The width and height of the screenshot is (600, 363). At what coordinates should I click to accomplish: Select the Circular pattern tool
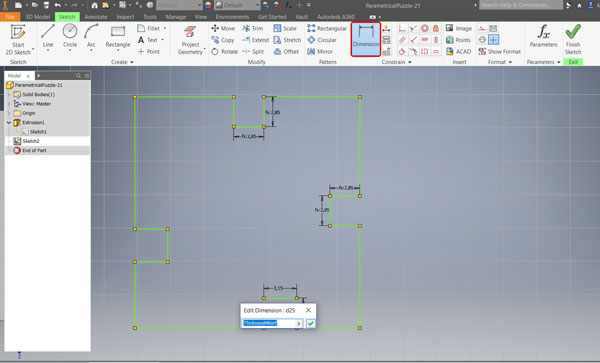322,40
